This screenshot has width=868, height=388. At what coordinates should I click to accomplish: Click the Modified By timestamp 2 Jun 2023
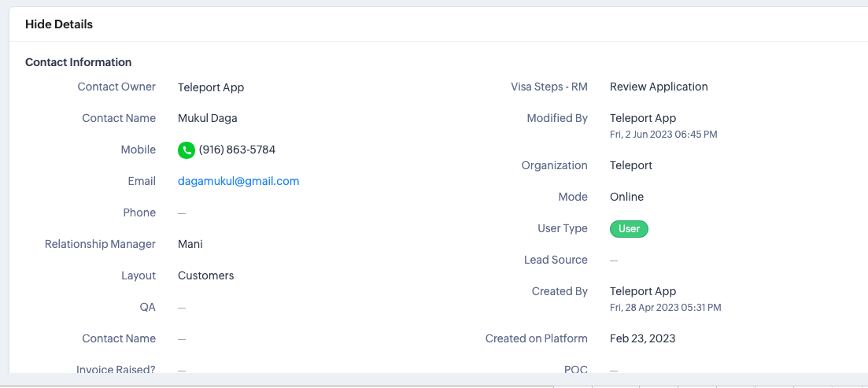(663, 135)
